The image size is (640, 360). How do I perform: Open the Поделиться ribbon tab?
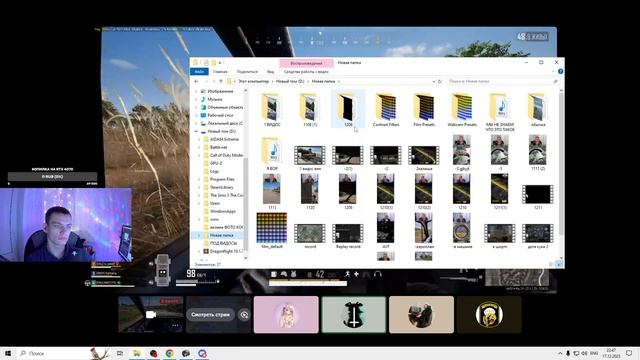[x=247, y=71]
